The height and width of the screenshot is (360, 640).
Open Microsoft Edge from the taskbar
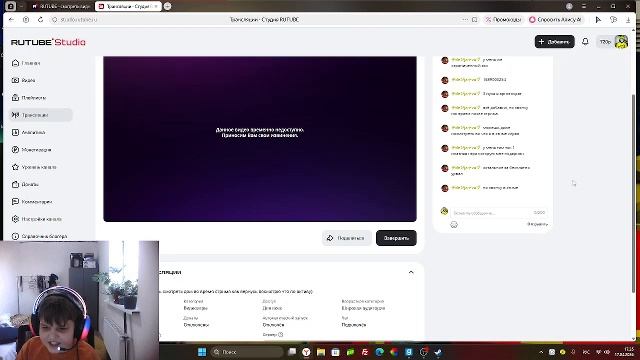pos(380,352)
